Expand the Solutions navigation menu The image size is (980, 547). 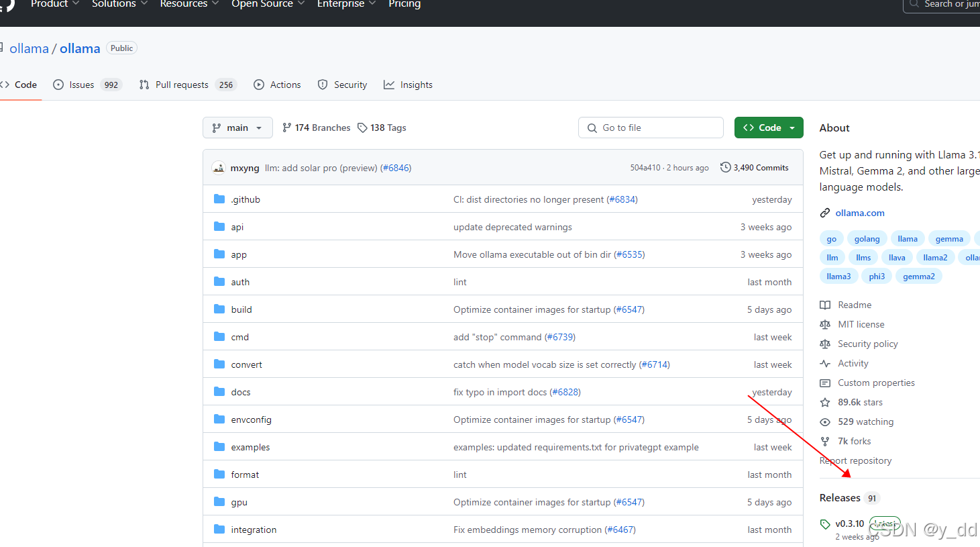click(119, 4)
